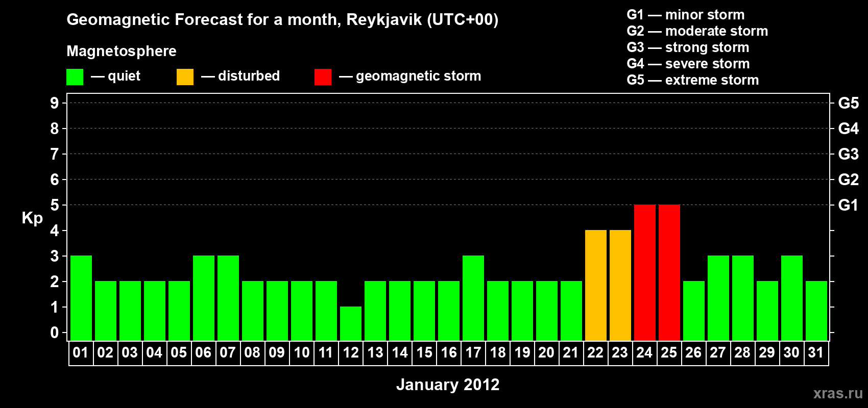The width and height of the screenshot is (868, 408).
Task: Select the red bar for day 25
Action: click(x=669, y=272)
